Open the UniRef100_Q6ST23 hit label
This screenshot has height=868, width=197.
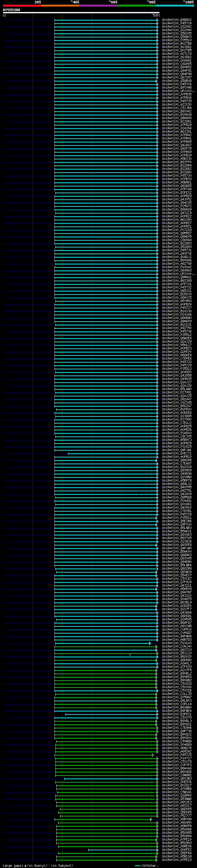coord(176,650)
